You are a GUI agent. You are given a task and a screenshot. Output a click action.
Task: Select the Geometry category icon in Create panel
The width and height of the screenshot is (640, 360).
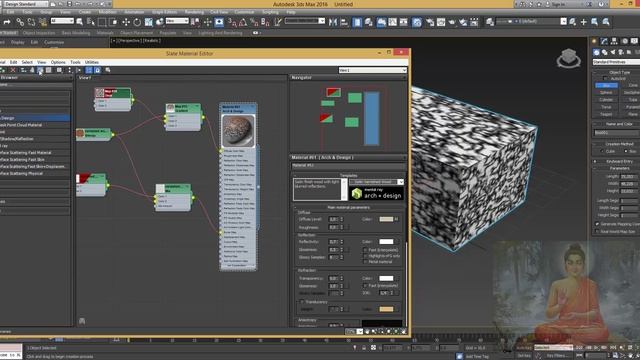pos(596,52)
